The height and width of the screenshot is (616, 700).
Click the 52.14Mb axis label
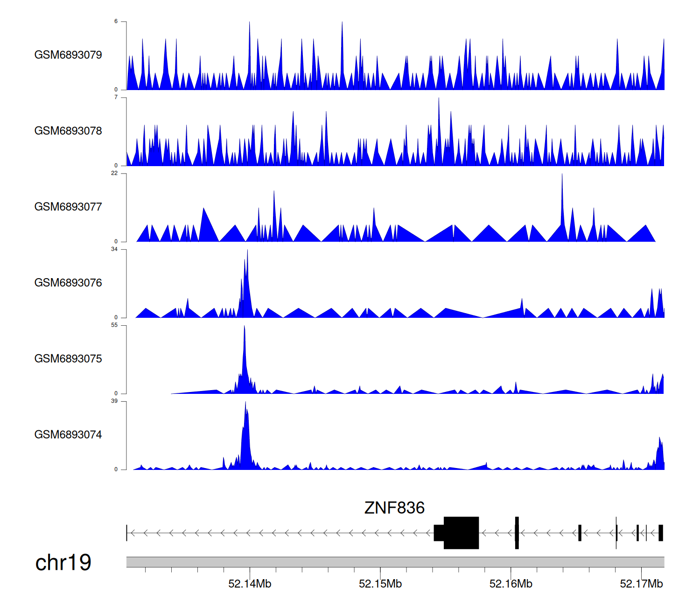pyautogui.click(x=250, y=584)
